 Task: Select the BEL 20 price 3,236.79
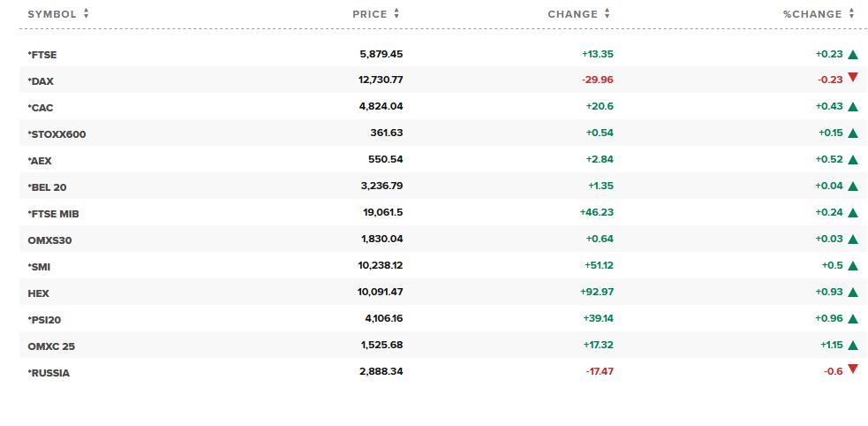(382, 186)
